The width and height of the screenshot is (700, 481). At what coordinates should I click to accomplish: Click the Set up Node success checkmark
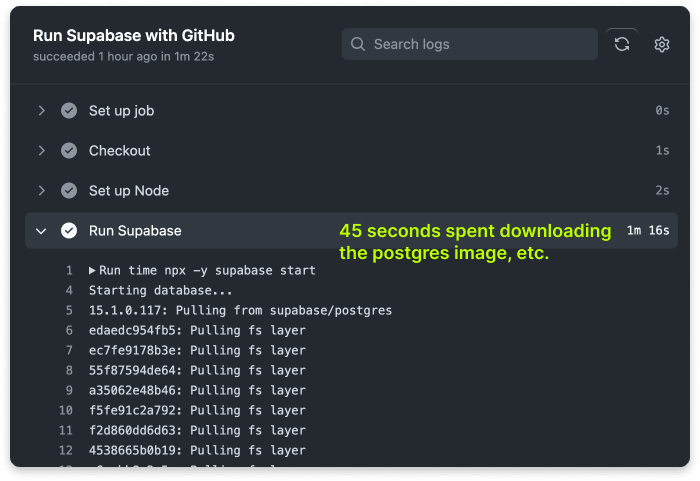tap(69, 191)
